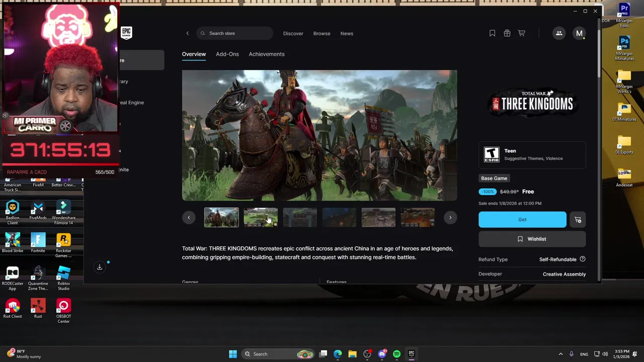Open Discord on taskbar

(382, 354)
